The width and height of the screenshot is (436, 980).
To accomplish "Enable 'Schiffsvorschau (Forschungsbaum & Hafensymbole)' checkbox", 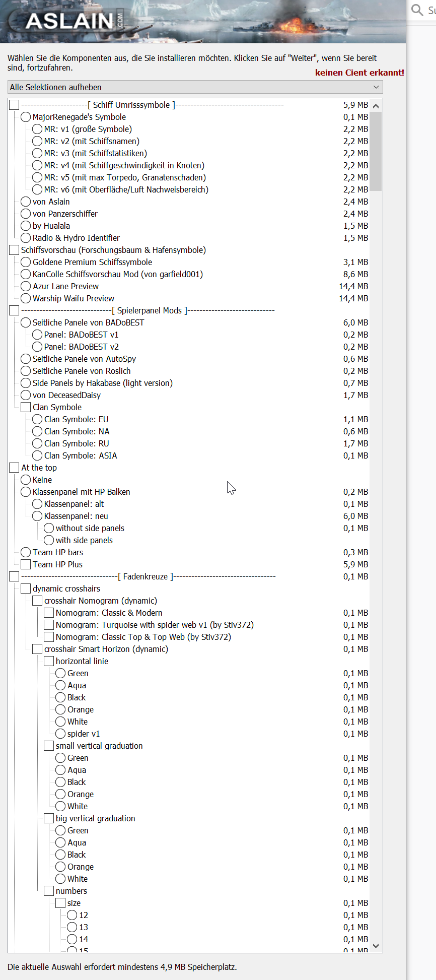I will [14, 250].
